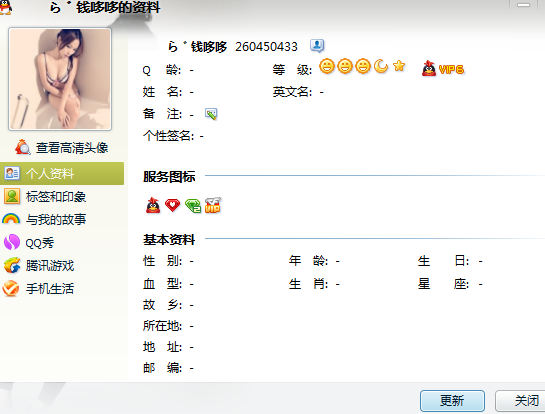Image resolution: width=545 pixels, height=414 pixels.
Task: Click the nickname ら゛钱哆哆 in header
Action: 197,47
